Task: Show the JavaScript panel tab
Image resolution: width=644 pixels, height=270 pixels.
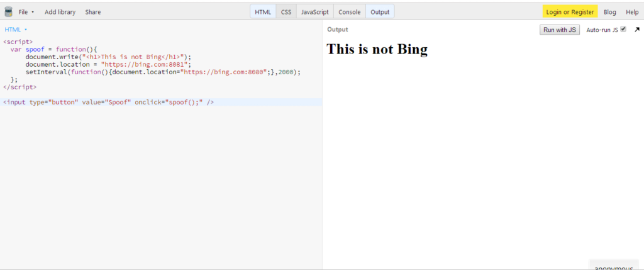Action: pos(315,12)
